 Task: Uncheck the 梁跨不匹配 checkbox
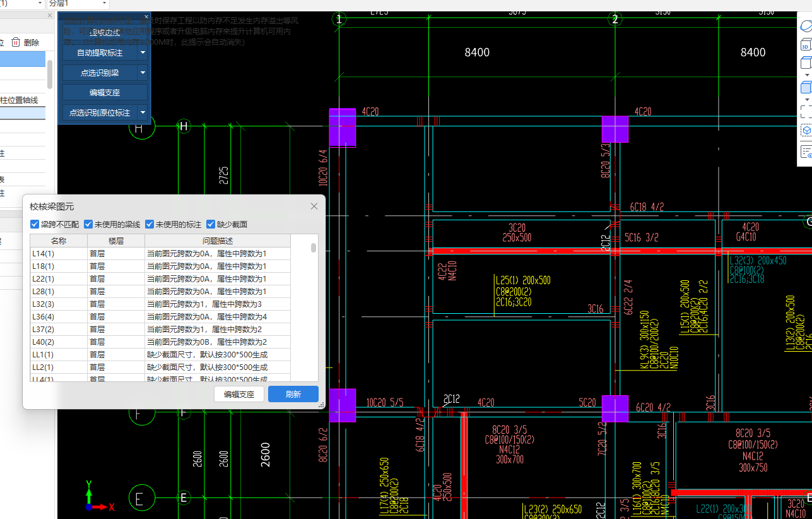pos(35,224)
